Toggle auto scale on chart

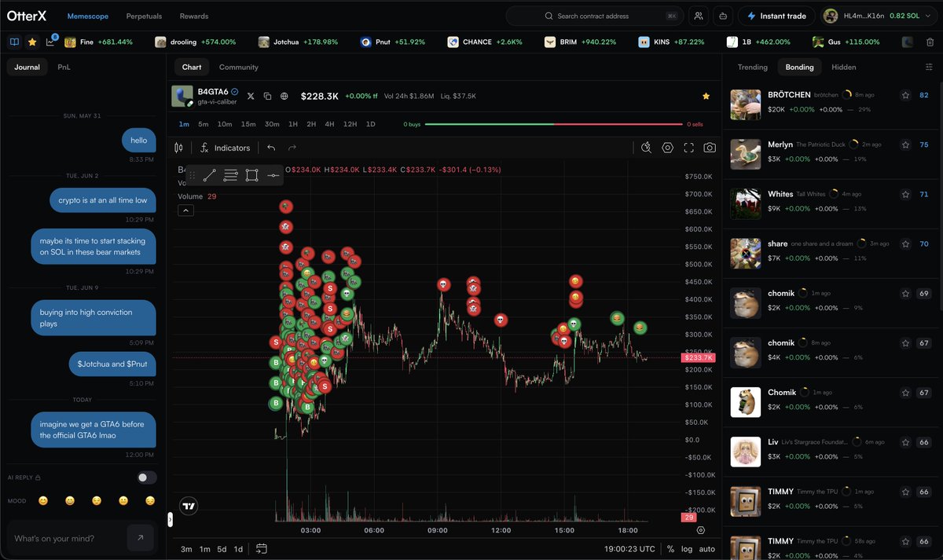pyautogui.click(x=706, y=549)
